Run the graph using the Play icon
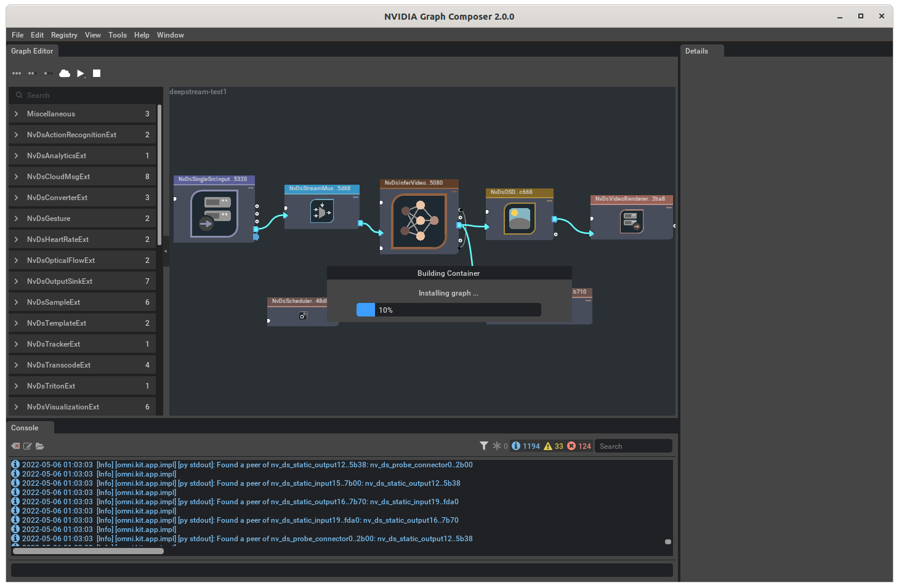Viewport: 899px width, 588px height. point(81,73)
